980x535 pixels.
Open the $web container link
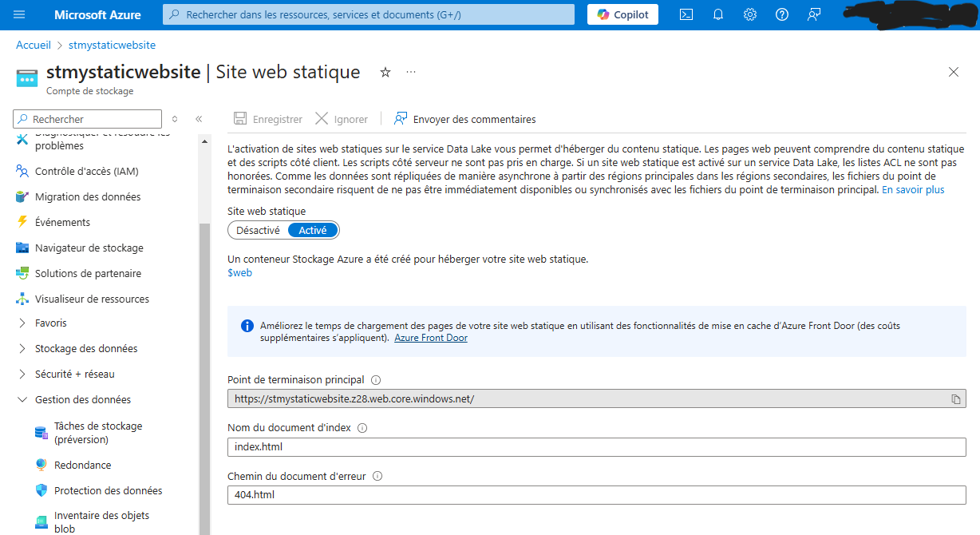pos(239,273)
